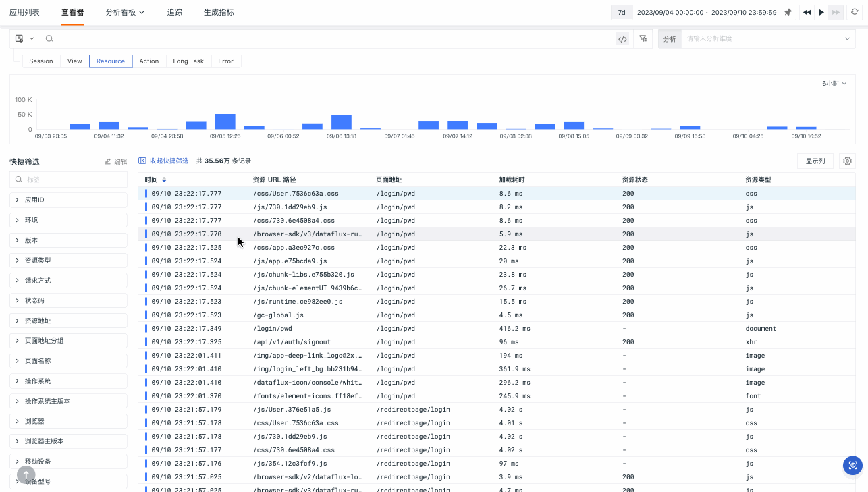Expand the 操作系统 filter
Image resolution: width=868 pixels, height=492 pixels.
(68, 381)
